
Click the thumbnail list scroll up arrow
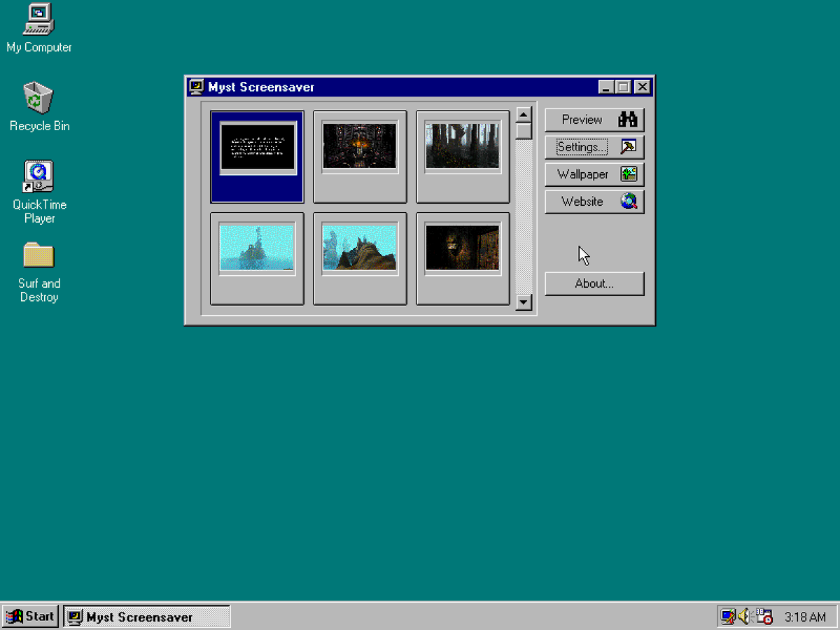pos(524,115)
